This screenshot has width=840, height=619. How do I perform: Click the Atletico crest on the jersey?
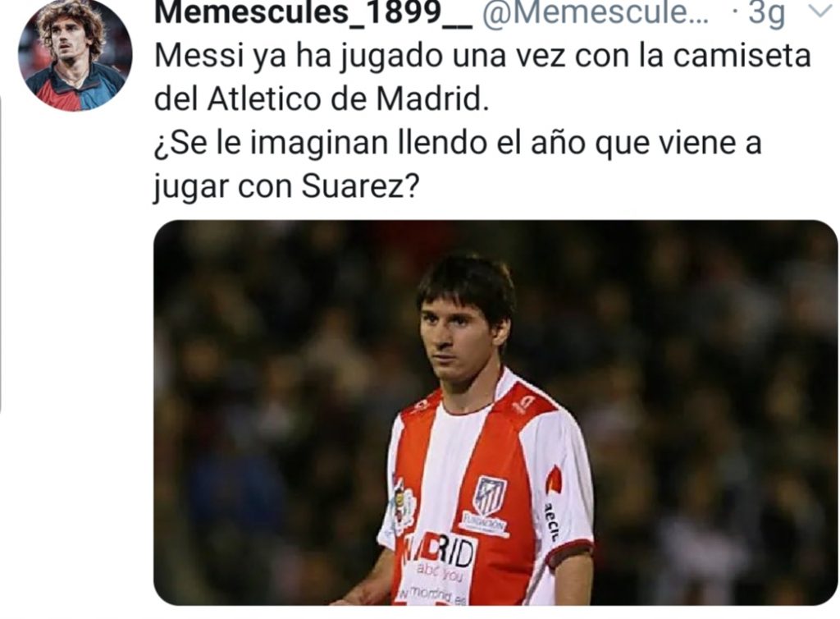[489, 495]
